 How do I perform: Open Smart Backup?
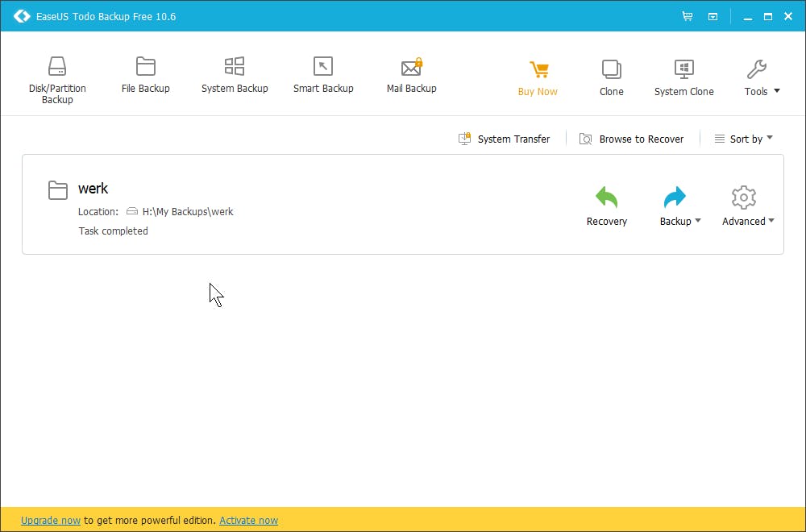[x=323, y=74]
